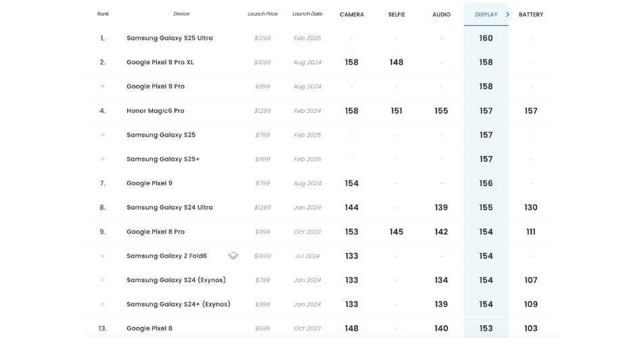Open Samsung Galaxy S25 Ultra device link

click(x=170, y=38)
